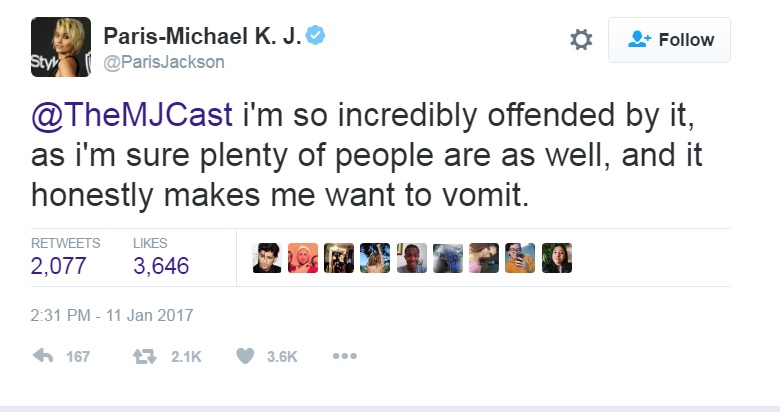Click the @ParisJackson handle
Viewport: 780px width, 412px height.
pyautogui.click(x=164, y=62)
